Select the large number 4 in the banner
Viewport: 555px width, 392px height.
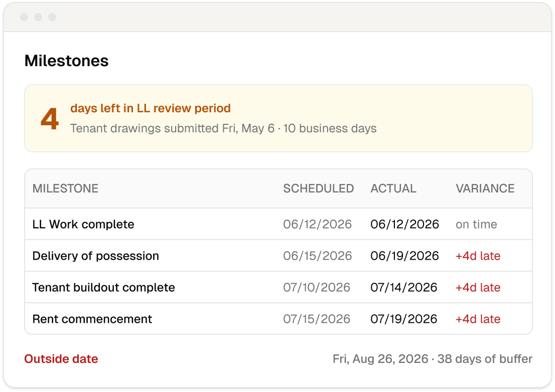pos(50,119)
